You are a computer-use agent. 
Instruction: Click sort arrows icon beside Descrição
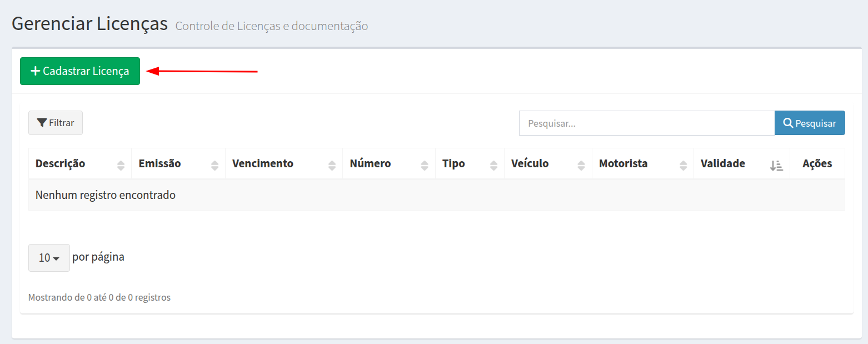point(121,164)
